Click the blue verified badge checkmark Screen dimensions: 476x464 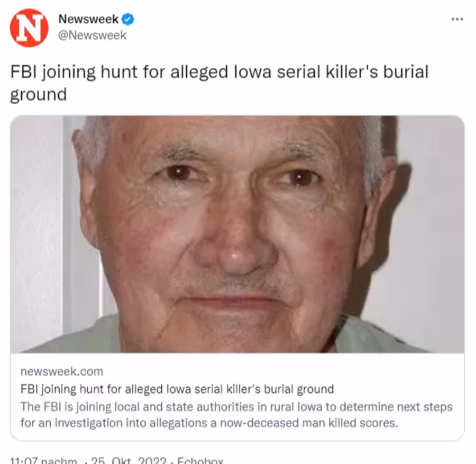(x=128, y=19)
